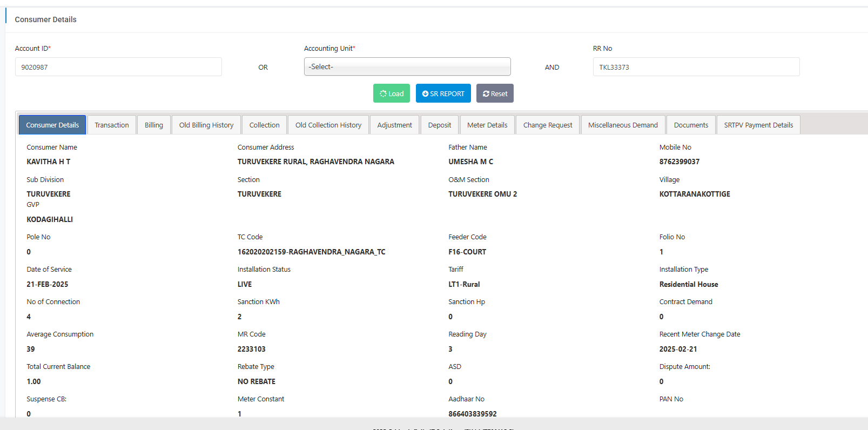The image size is (868, 430).
Task: Click the Reset button with refresh icon
Action: (495, 93)
